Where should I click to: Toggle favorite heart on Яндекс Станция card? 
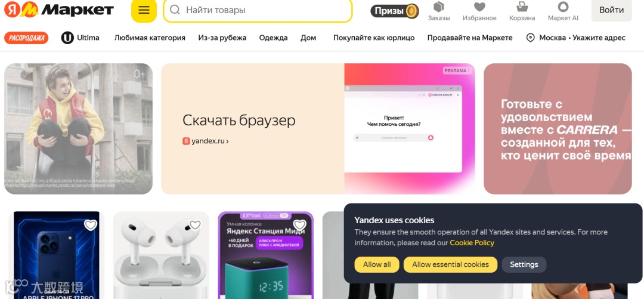coord(300,224)
